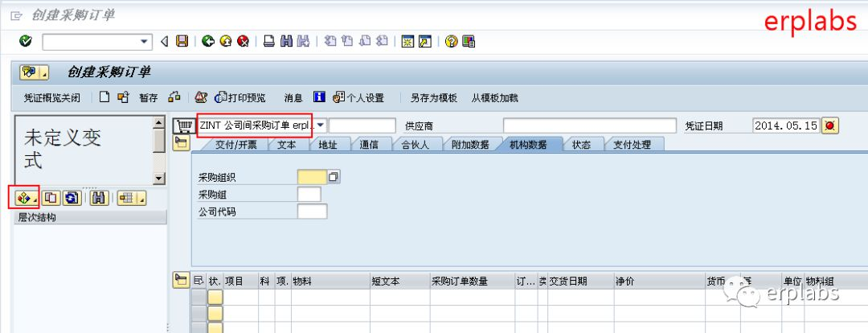Click the Create New Session icon
Viewport: 868px width, 333px height.
pyautogui.click(x=408, y=41)
